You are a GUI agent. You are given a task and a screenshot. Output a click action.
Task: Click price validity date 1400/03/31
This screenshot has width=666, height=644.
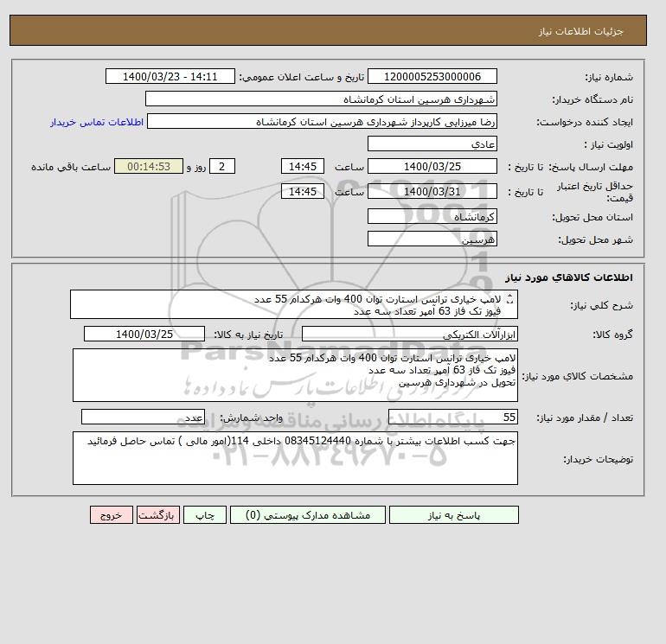pyautogui.click(x=432, y=191)
